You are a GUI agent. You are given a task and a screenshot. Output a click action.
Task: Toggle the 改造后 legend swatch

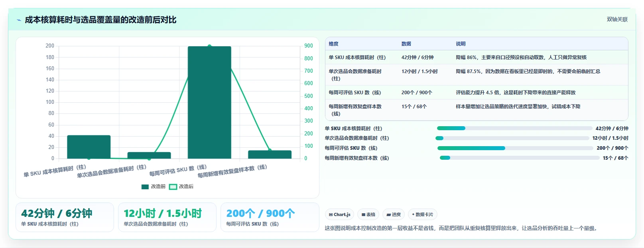point(173,186)
